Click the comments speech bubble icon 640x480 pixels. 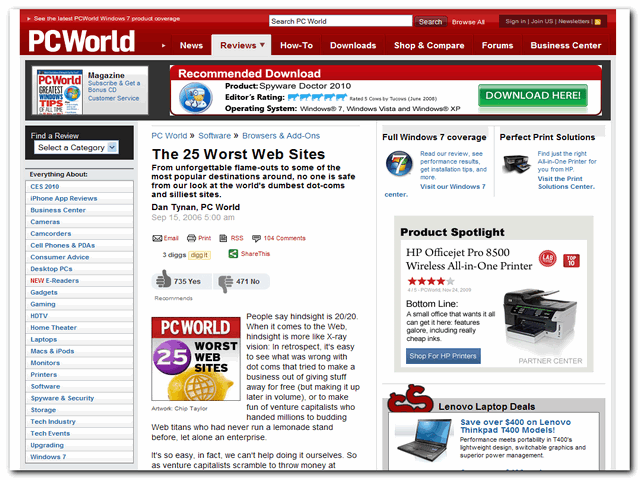pos(256,238)
